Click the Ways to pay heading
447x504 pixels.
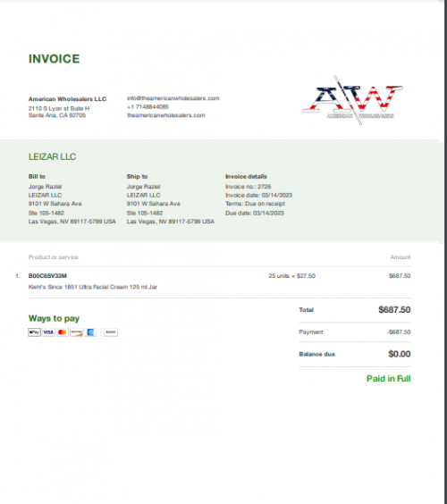point(54,318)
